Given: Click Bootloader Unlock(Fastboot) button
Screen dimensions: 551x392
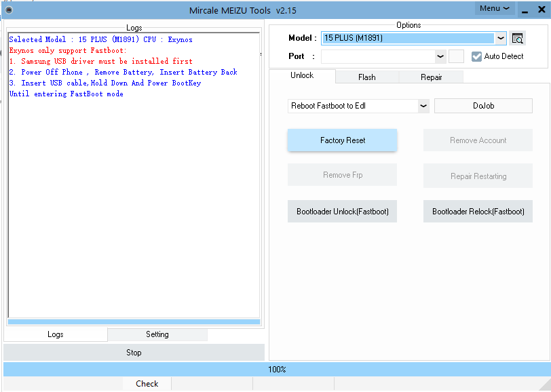Looking at the screenshot, I should 342,212.
